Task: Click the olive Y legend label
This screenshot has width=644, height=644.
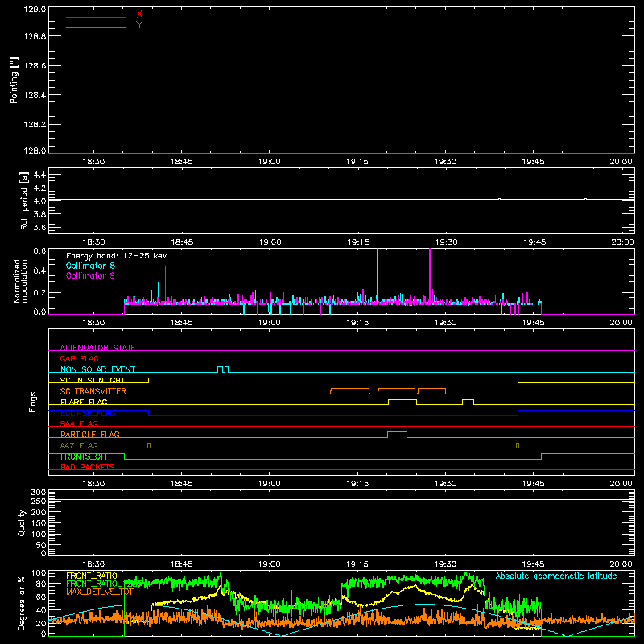Action: coord(139,25)
